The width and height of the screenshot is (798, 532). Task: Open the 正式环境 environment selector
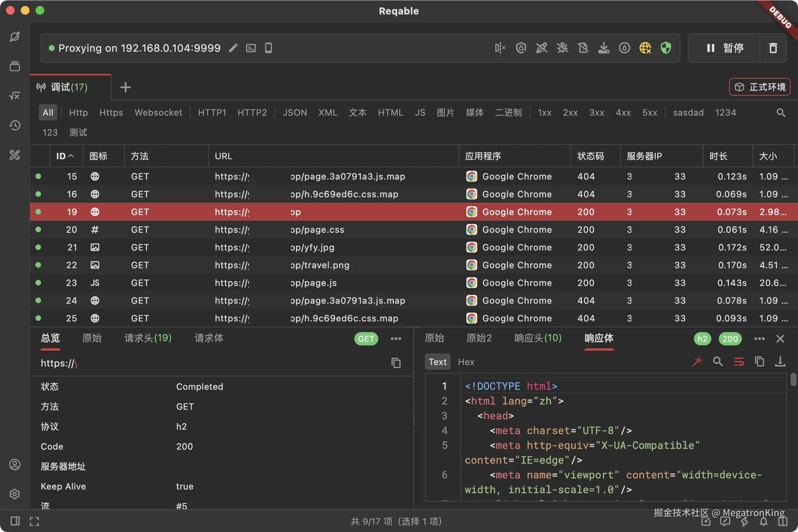(x=760, y=87)
